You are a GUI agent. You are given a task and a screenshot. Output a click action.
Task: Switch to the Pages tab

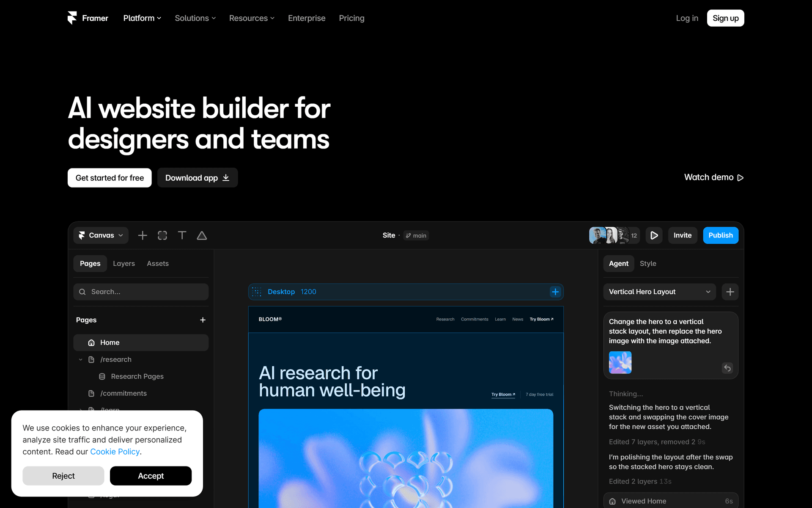tap(90, 263)
